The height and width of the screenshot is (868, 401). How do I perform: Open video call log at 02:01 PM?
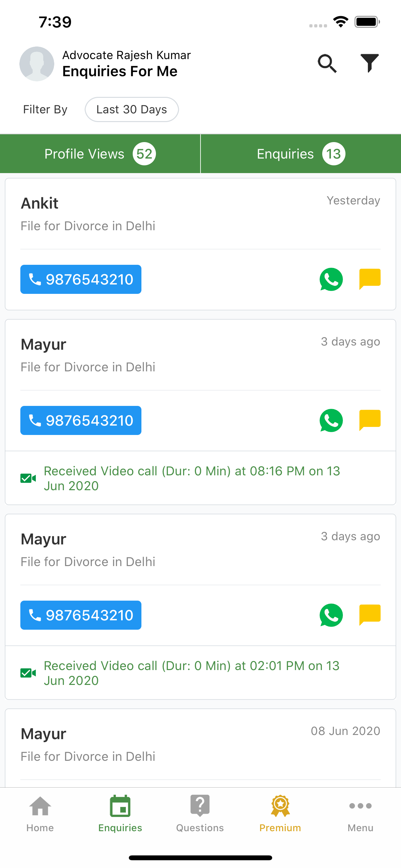(x=200, y=673)
